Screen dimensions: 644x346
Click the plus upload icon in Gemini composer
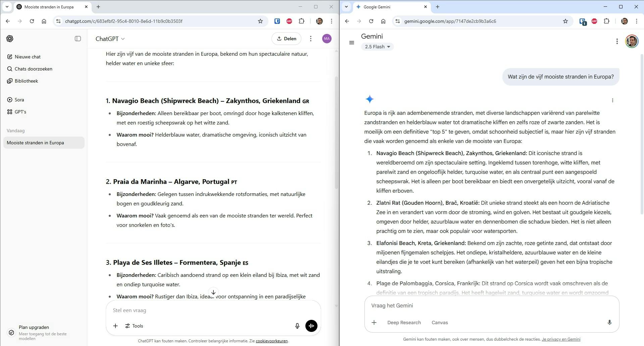click(374, 323)
